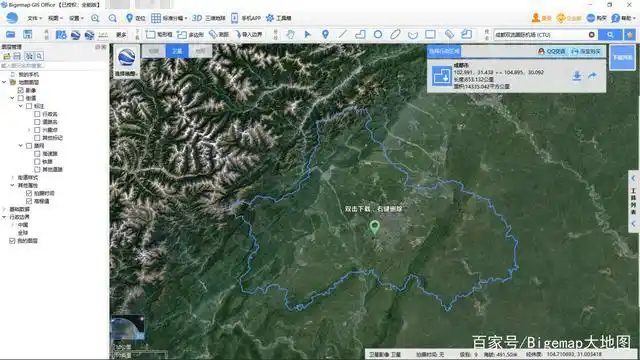Open the 设置 menu
Image resolution: width=640 pixels, height=360 pixels.
76,18
